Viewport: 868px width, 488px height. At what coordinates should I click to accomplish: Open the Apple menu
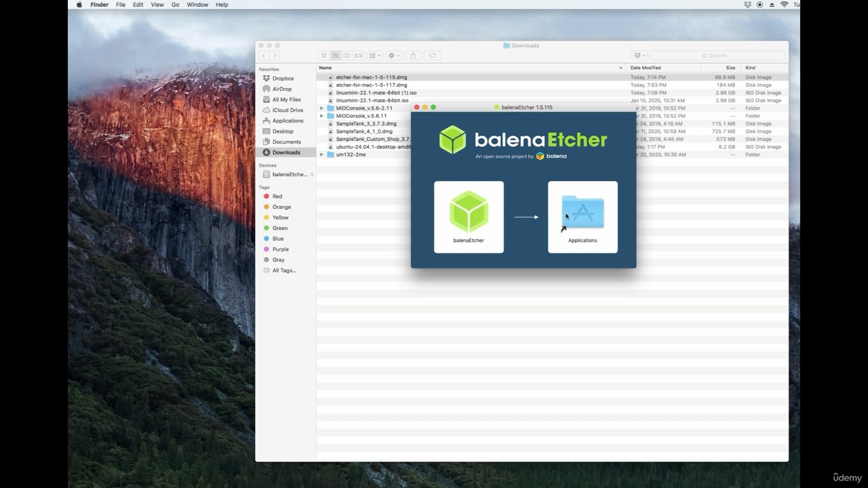(x=79, y=5)
